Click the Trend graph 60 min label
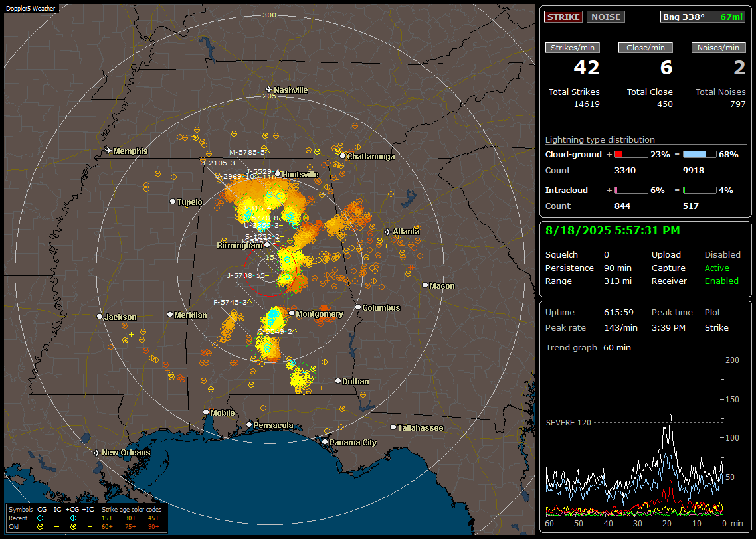 pos(588,348)
